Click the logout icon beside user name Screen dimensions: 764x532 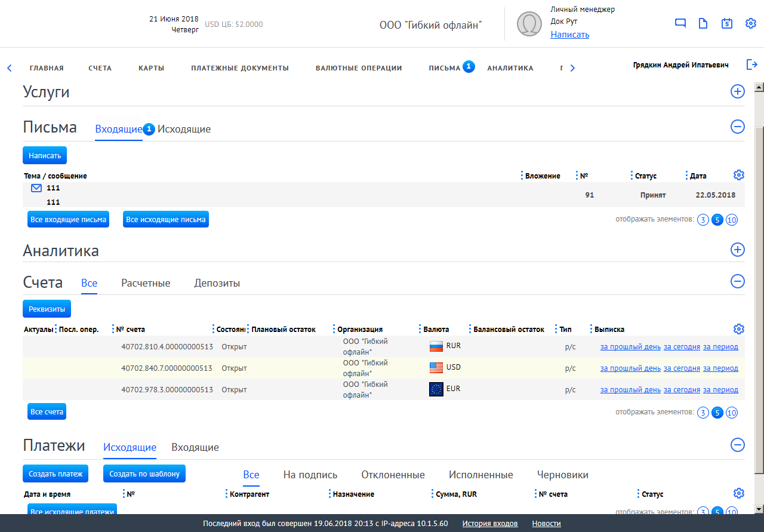[752, 64]
